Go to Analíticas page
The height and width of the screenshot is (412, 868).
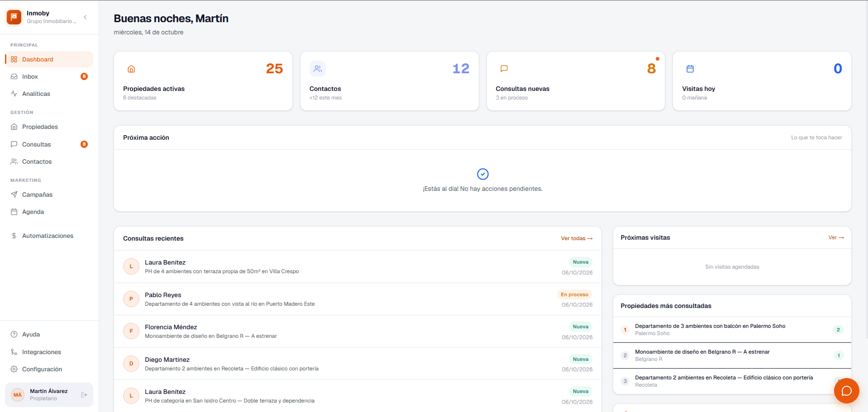point(49,94)
